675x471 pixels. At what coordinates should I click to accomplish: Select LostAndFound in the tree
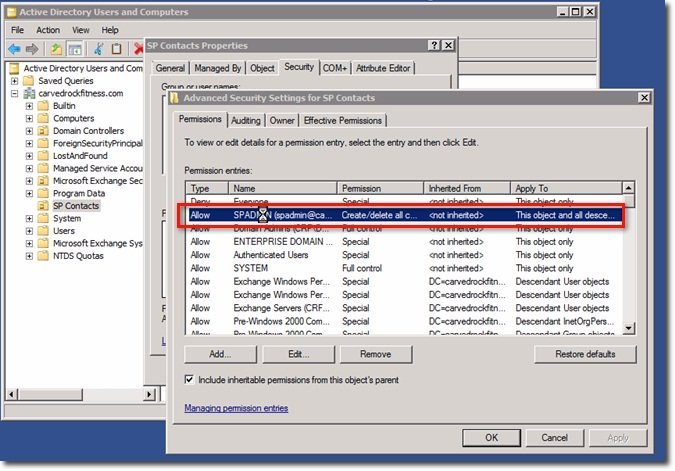tap(80, 156)
